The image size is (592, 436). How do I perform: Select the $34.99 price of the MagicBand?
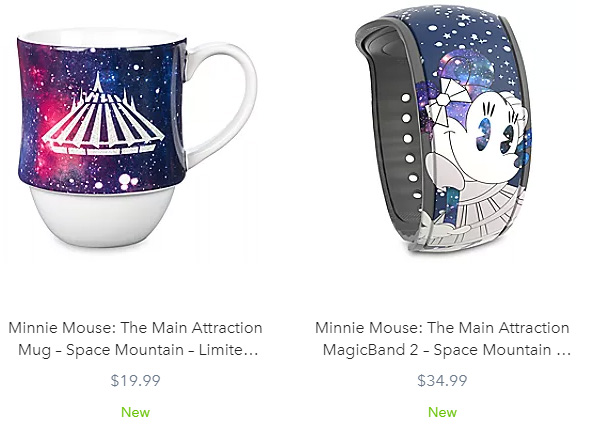pos(442,380)
